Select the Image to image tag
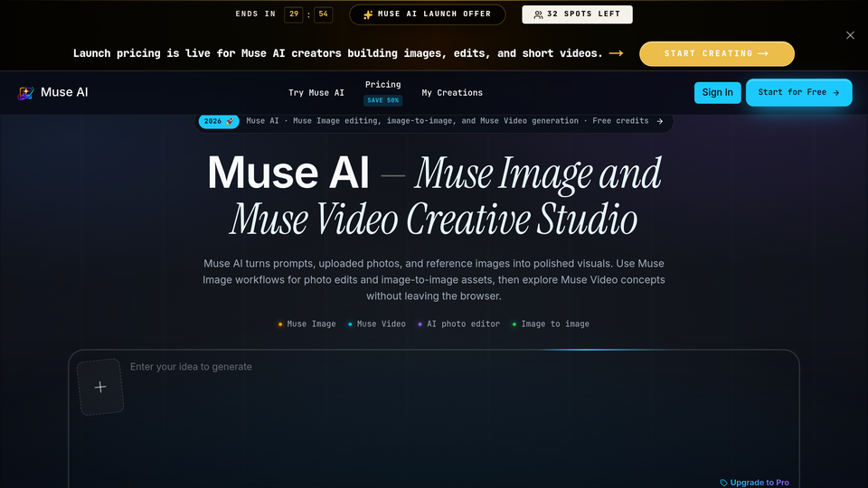Image resolution: width=868 pixels, height=488 pixels. (x=551, y=324)
